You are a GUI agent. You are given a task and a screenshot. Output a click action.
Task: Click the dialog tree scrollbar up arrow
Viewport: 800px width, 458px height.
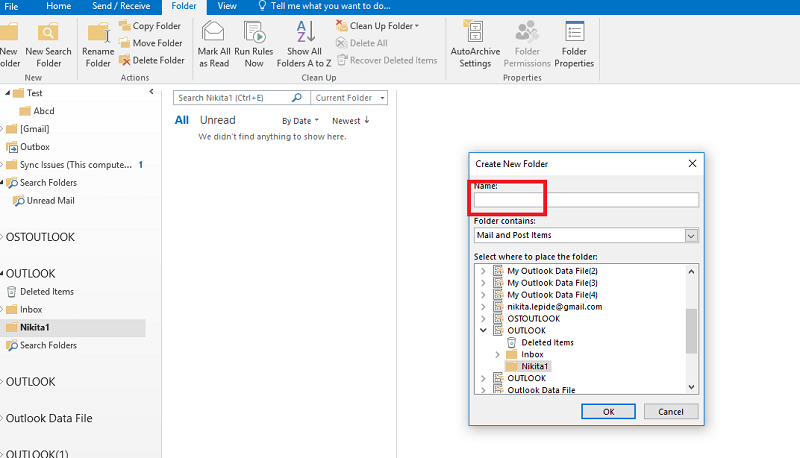691,271
